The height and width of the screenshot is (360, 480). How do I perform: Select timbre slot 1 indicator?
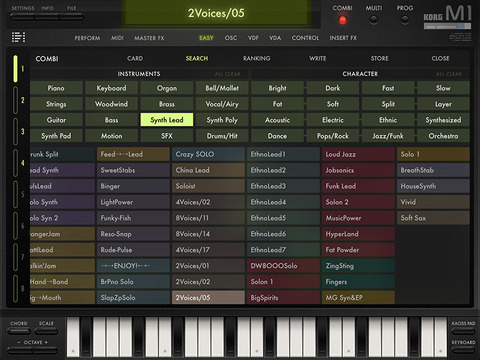[x=15, y=69]
